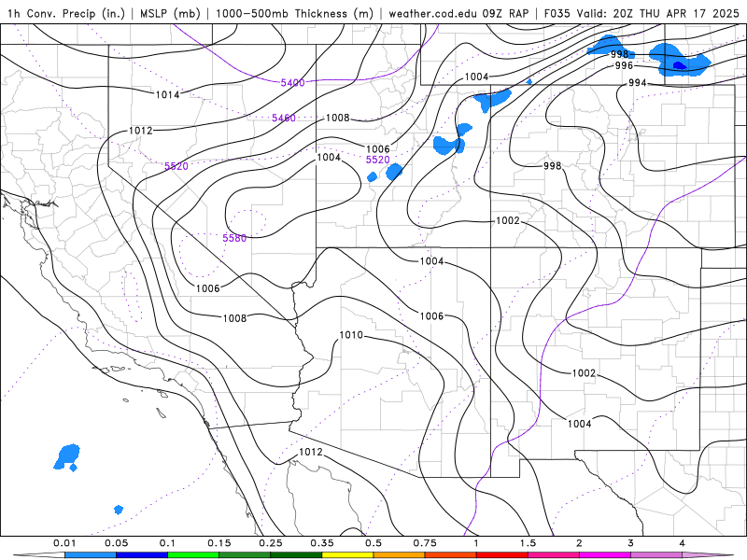Select the pink 1.5 legend swatch

pos(554,555)
